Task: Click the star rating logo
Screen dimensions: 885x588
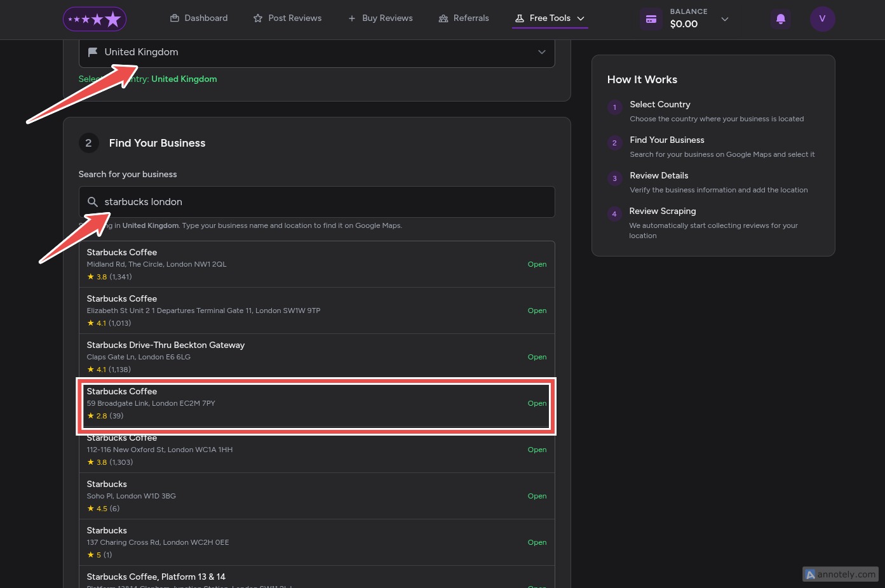Action: 95,19
